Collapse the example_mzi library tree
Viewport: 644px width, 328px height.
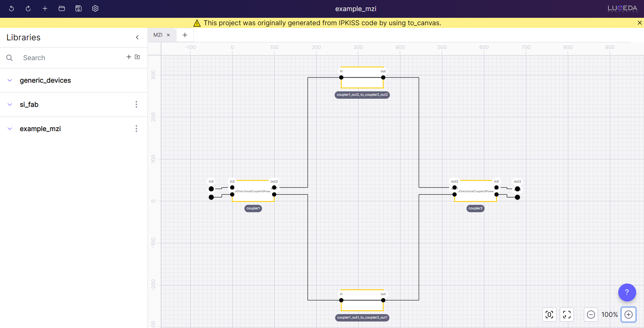tap(10, 129)
